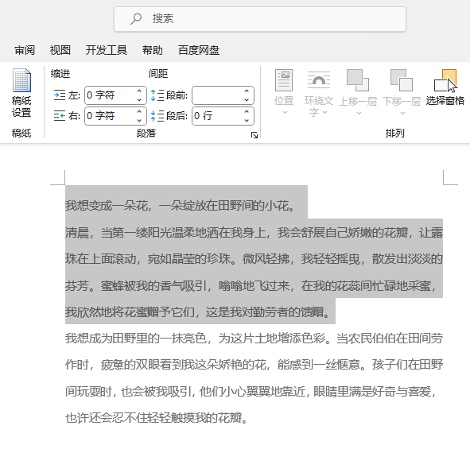The height and width of the screenshot is (476, 470).
Task: Click the 排列 arrange group label
Action: [x=395, y=133]
